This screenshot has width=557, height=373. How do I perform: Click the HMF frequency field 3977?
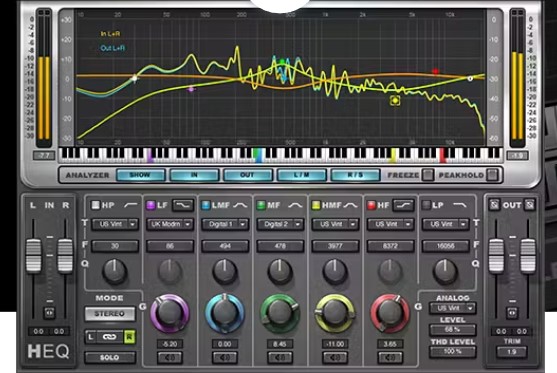335,246
